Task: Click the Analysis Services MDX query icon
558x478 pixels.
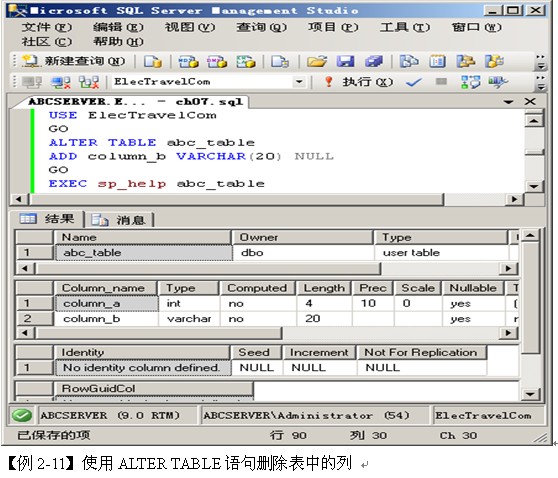Action: pyautogui.click(x=188, y=62)
